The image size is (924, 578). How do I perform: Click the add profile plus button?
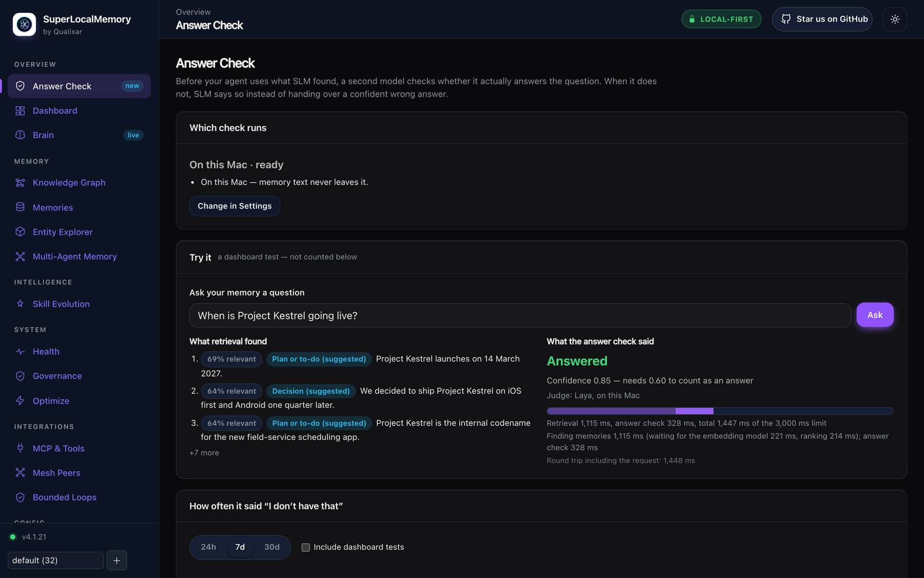pos(117,560)
